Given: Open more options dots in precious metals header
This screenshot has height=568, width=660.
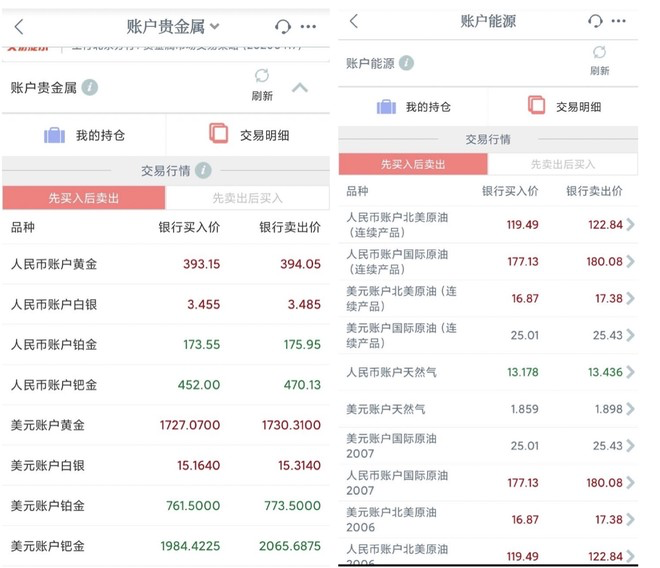Looking at the screenshot, I should pos(308,27).
